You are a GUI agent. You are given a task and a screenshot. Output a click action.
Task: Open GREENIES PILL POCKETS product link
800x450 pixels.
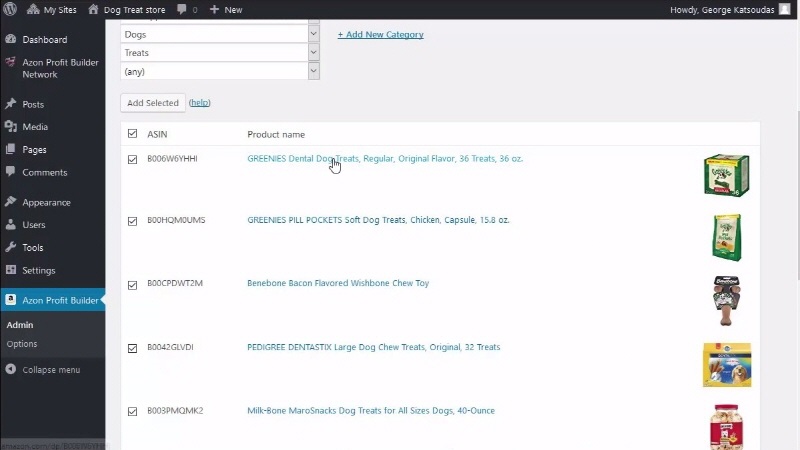pyautogui.click(x=378, y=220)
